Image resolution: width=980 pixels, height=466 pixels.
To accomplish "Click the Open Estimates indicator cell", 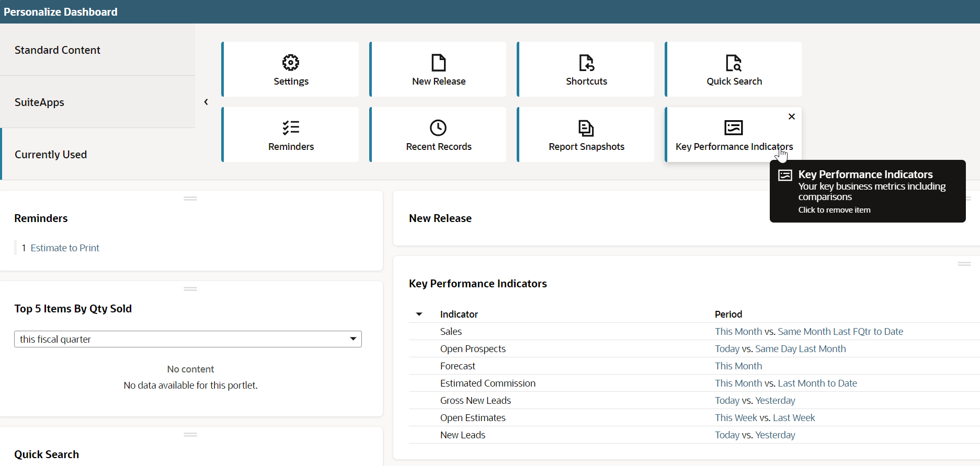I will 473,418.
